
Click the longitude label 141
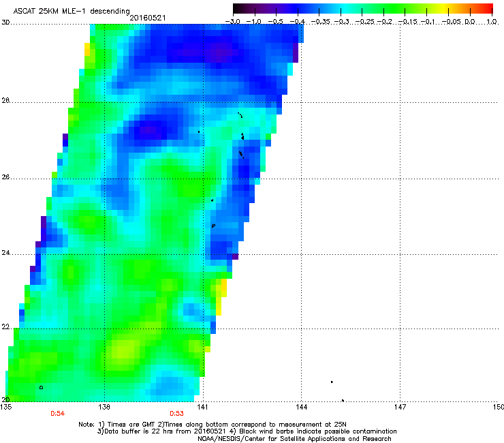point(202,407)
